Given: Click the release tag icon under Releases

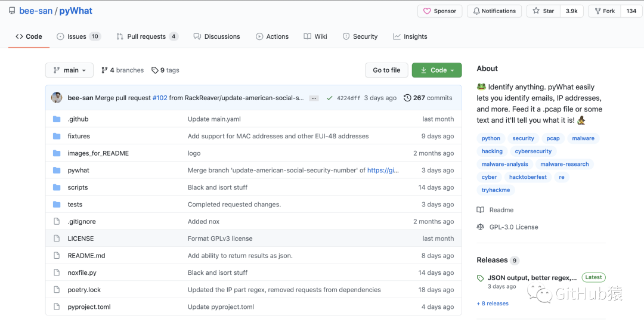Looking at the screenshot, I should click(480, 278).
